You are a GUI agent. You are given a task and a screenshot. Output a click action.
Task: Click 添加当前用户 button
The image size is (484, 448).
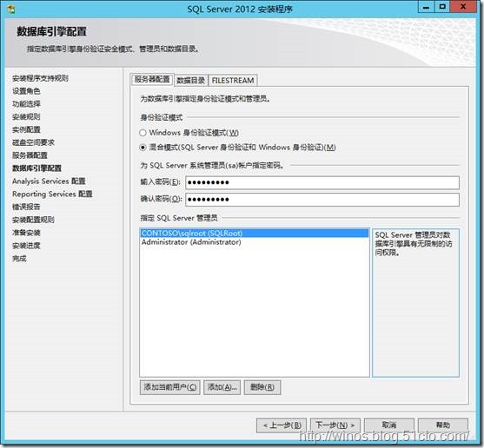tap(169, 387)
